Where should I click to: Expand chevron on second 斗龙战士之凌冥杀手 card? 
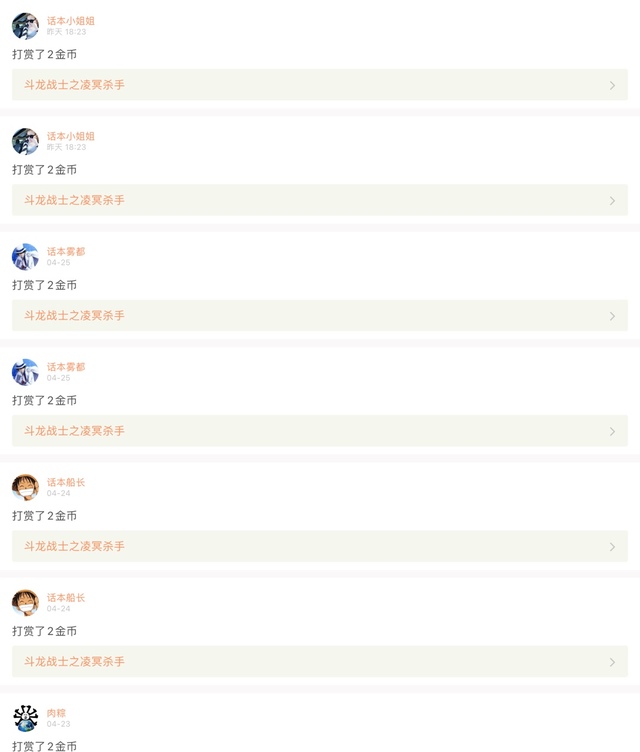click(x=612, y=200)
